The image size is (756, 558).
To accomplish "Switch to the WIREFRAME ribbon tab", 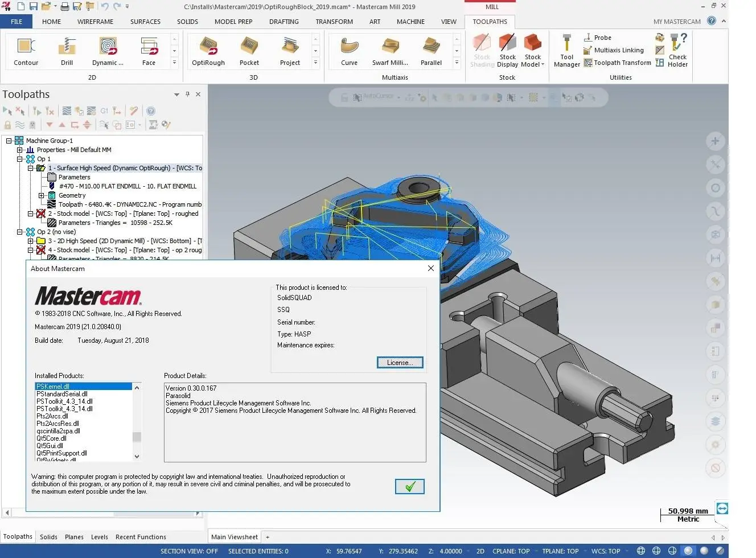I will click(x=95, y=22).
